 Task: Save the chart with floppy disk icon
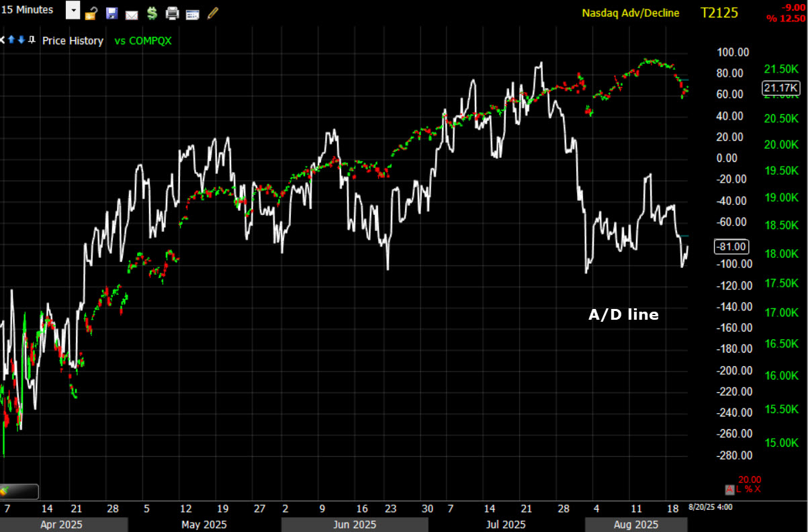[x=111, y=13]
